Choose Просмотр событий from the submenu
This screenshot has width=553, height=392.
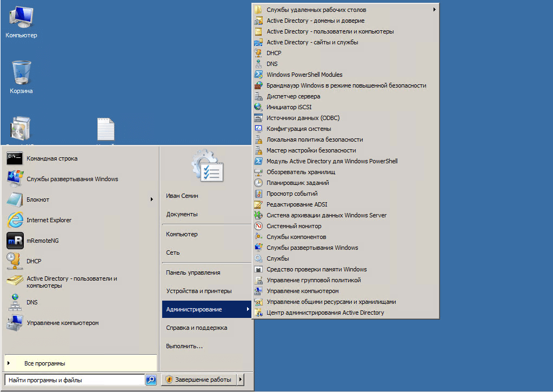pyautogui.click(x=292, y=194)
